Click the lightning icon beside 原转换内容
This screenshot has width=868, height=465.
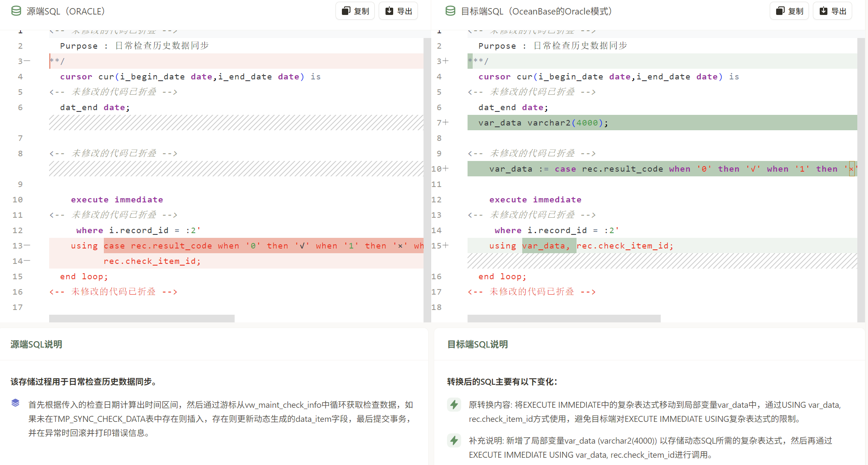[x=454, y=404]
